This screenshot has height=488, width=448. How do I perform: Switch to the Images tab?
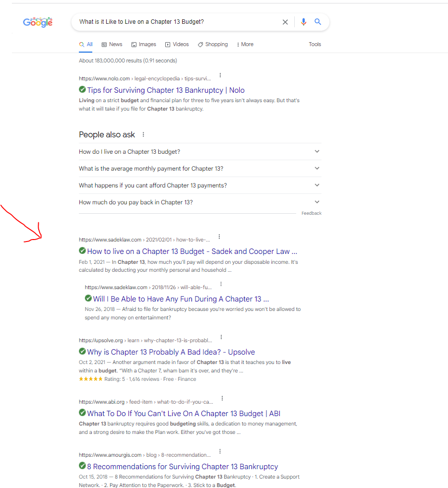pos(144,45)
